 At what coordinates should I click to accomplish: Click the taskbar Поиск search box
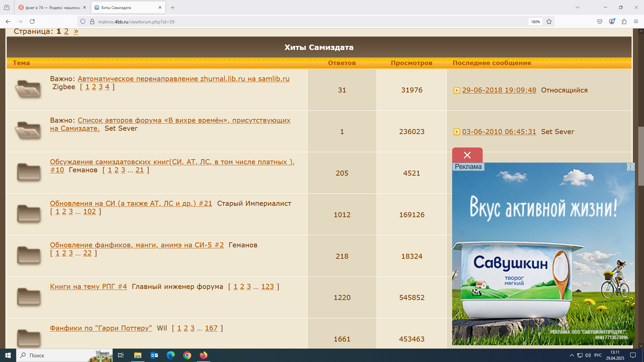tap(64, 355)
